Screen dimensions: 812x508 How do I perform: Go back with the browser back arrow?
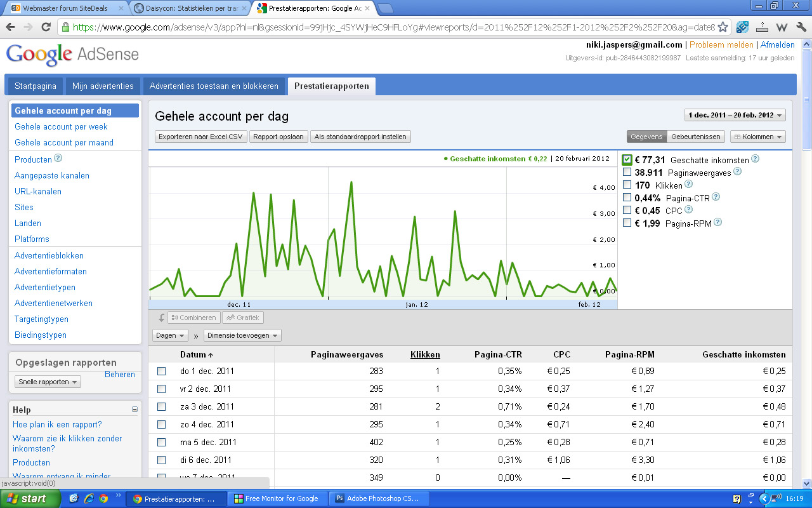click(10, 27)
